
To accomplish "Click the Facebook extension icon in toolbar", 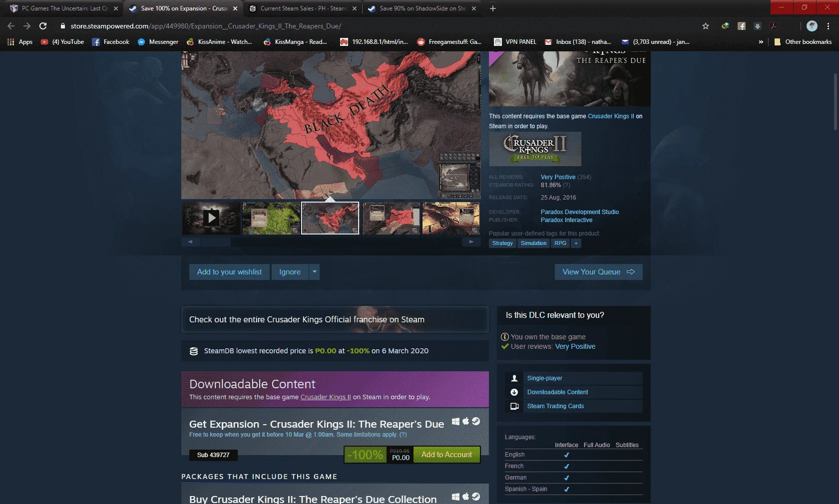I will click(x=742, y=26).
